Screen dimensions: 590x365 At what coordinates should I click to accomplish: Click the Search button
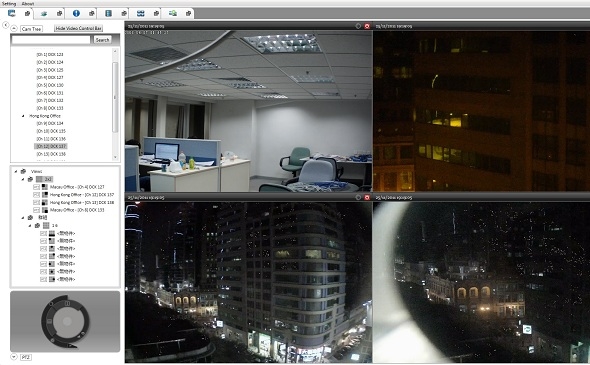pyautogui.click(x=102, y=40)
